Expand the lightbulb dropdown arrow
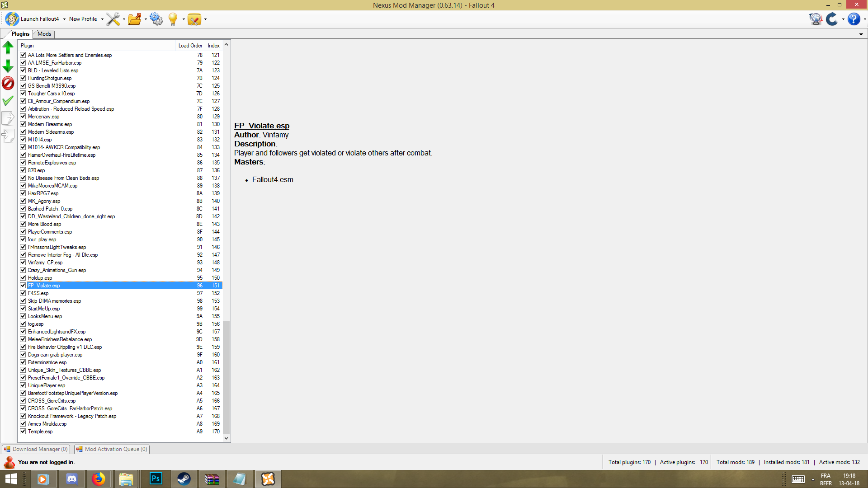This screenshot has height=488, width=868. pos(184,19)
